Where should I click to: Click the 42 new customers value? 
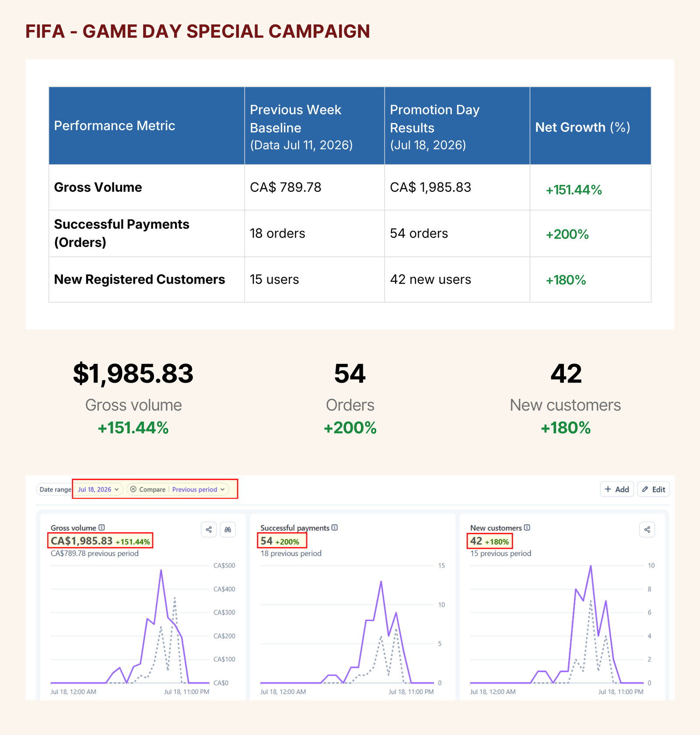[x=476, y=541]
